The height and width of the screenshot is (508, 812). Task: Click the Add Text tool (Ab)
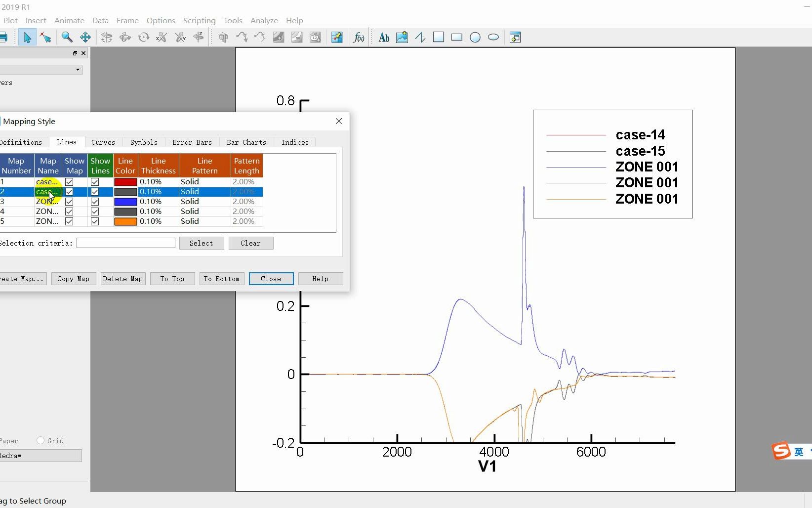point(383,37)
